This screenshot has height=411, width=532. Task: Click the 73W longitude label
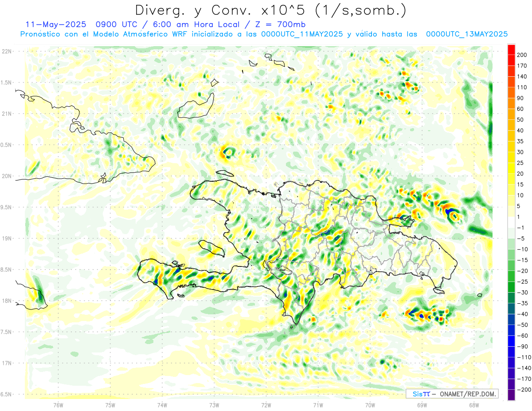click(214, 405)
